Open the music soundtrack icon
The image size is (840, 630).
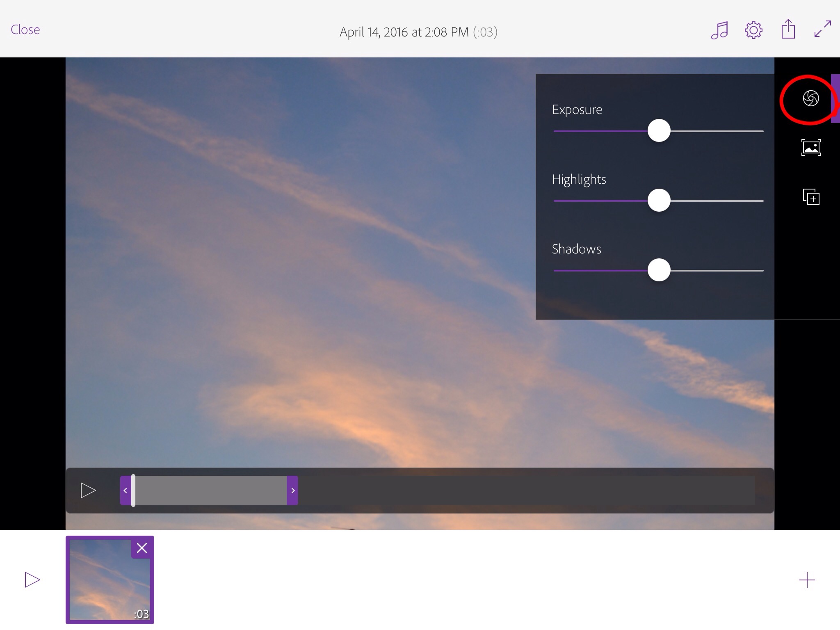(x=719, y=30)
